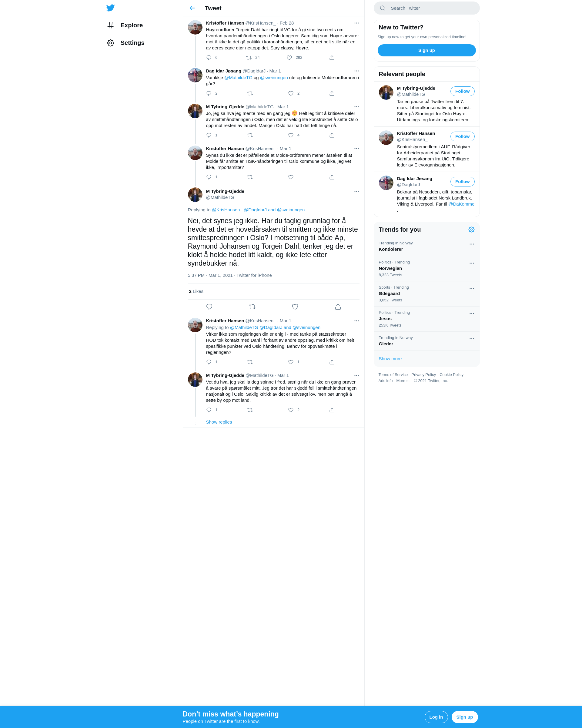Open the three-dot menu on Dag Idar Jøsang's tweet
This screenshot has height=728, width=582.
pos(356,71)
